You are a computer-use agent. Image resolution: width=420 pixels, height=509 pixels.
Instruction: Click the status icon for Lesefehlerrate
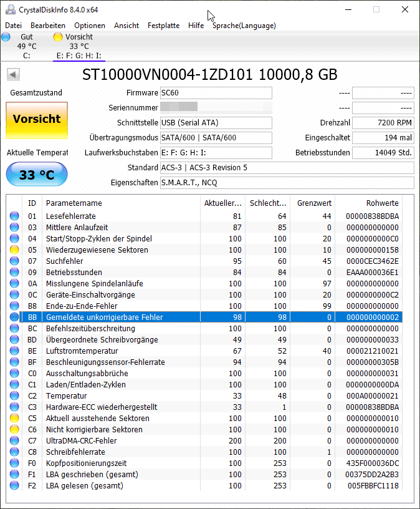[x=14, y=216]
